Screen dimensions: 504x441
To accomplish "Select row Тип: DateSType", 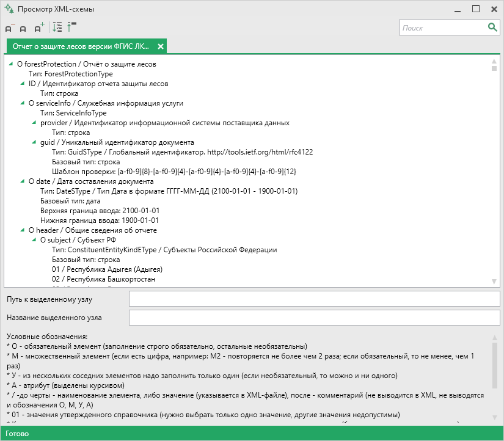I will coord(169,191).
